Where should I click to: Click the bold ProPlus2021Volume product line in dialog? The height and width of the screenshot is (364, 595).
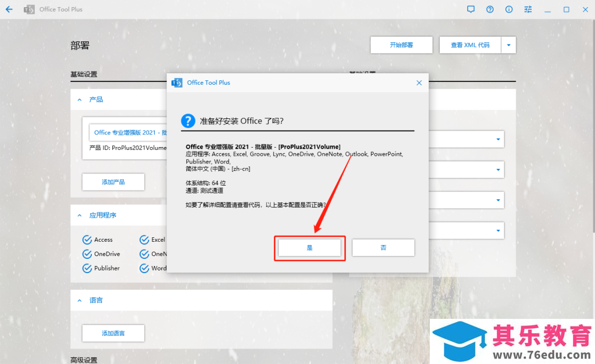[x=263, y=146]
